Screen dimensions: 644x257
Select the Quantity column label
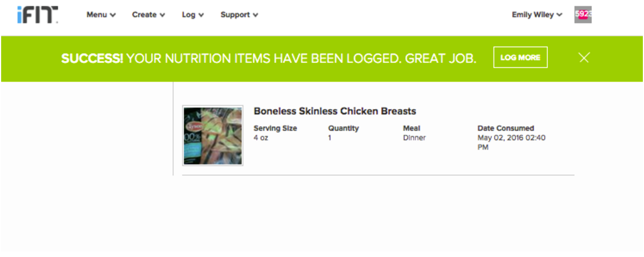343,128
